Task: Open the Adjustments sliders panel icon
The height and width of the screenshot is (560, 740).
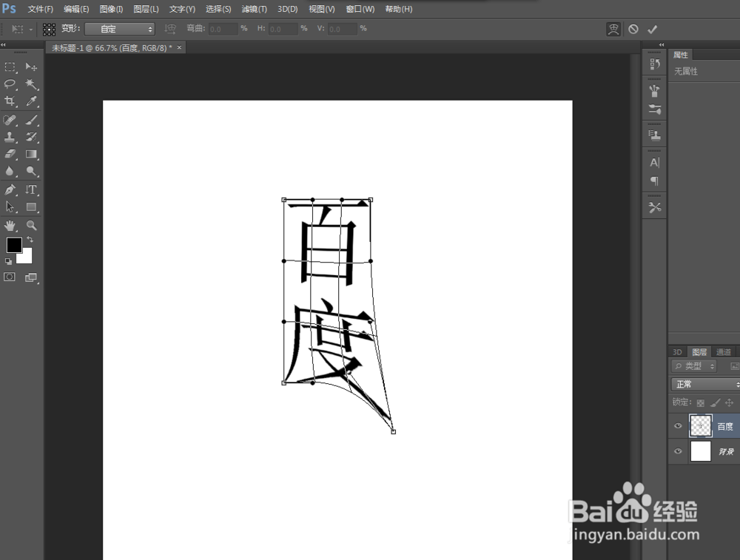Action: pos(655,109)
